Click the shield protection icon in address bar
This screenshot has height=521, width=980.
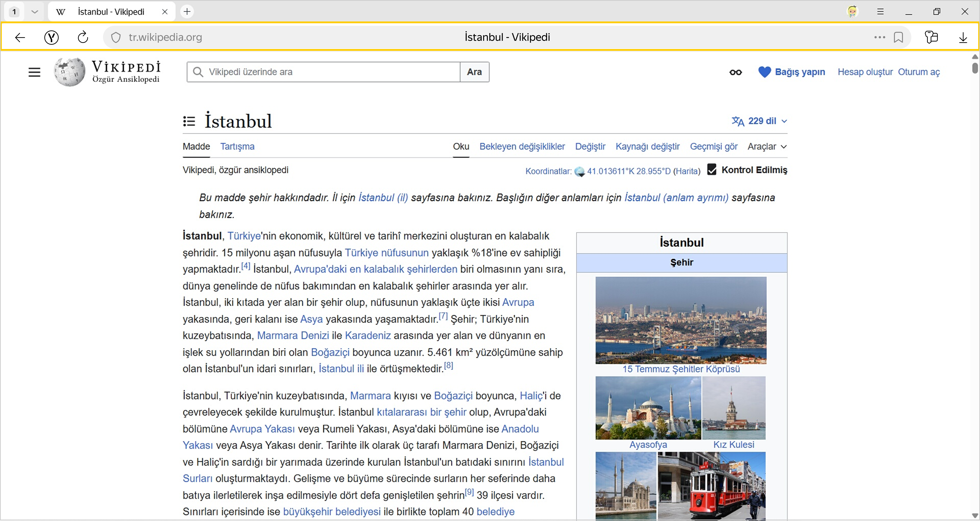(116, 37)
